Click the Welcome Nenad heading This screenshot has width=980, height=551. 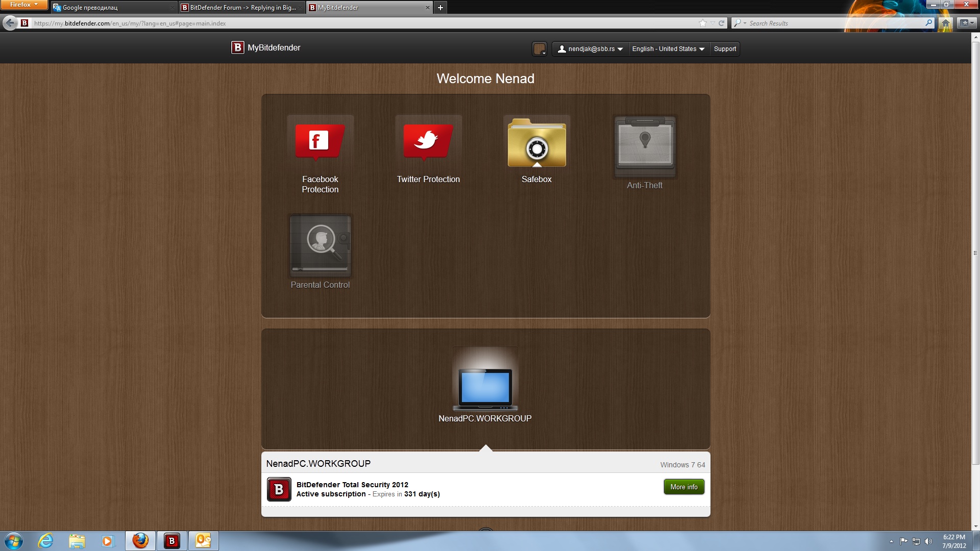pos(485,79)
